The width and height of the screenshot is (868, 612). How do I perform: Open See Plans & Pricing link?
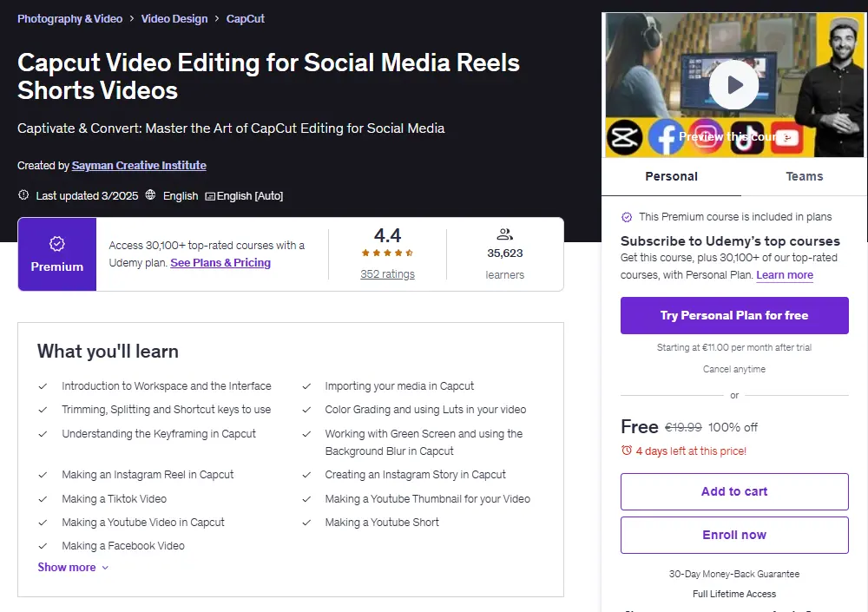click(220, 262)
